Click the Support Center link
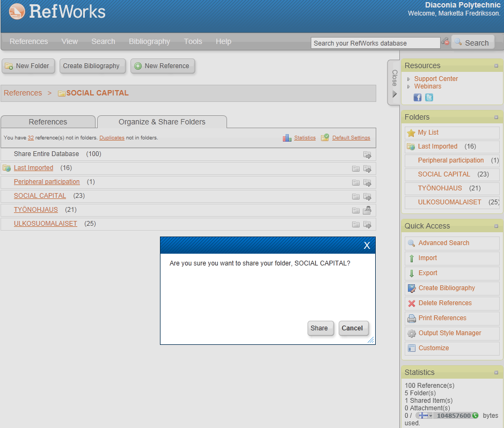This screenshot has width=504, height=428. 436,79
